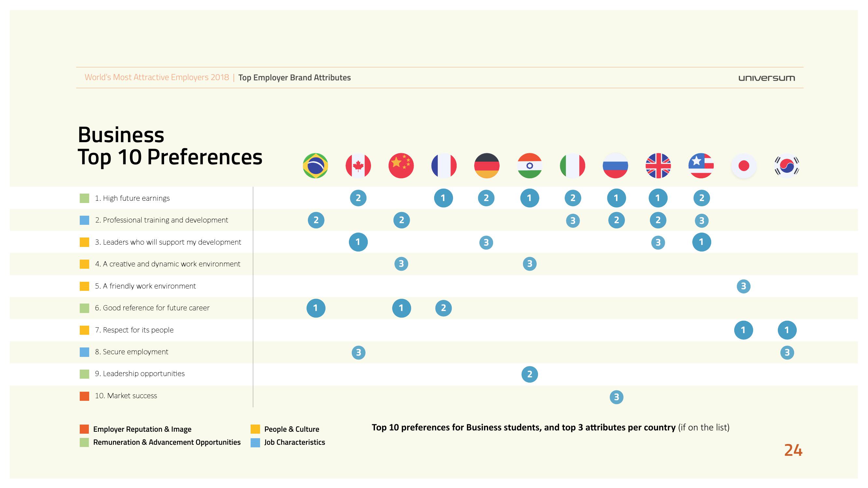This screenshot has width=868, height=488.
Task: Click the 3 bubble in Market success row
Action: [616, 397]
